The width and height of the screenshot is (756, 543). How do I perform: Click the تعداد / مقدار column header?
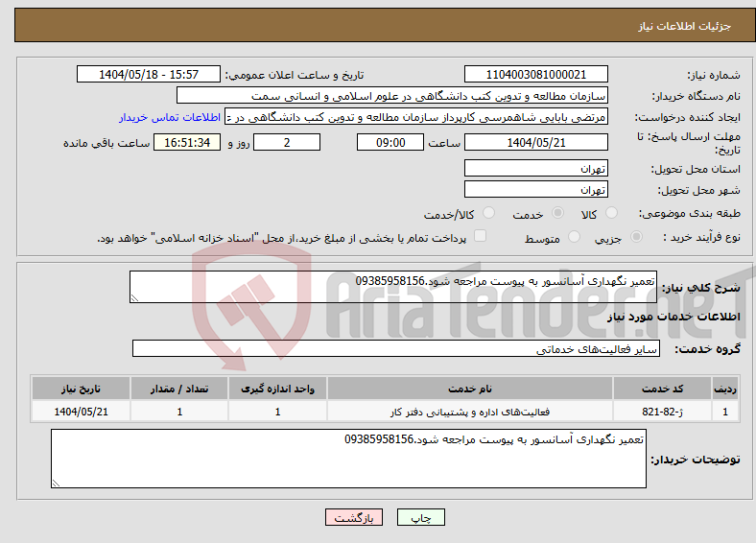pyautogui.click(x=179, y=389)
